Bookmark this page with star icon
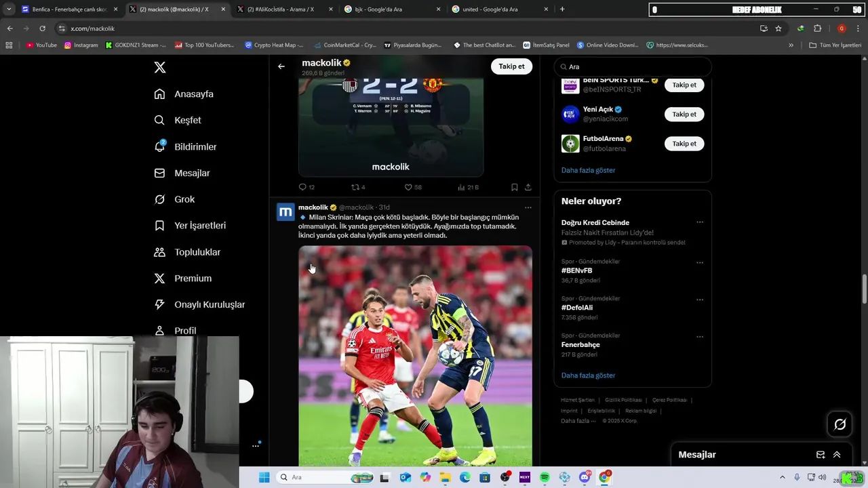 (x=778, y=28)
